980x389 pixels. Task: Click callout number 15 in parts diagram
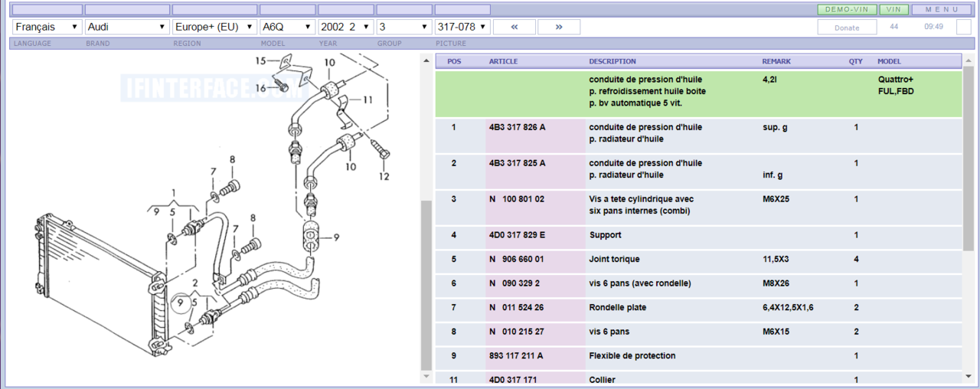click(260, 60)
